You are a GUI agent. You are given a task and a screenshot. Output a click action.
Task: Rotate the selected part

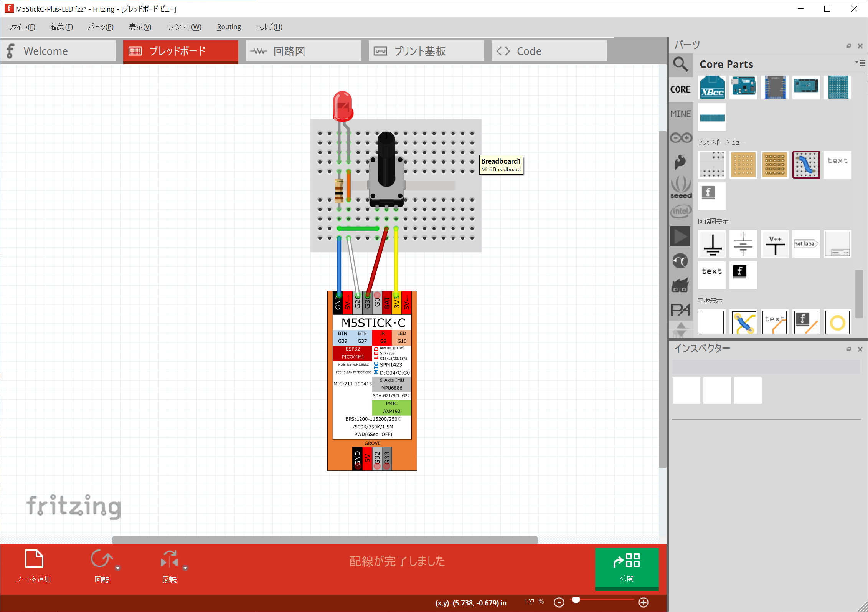click(x=102, y=566)
